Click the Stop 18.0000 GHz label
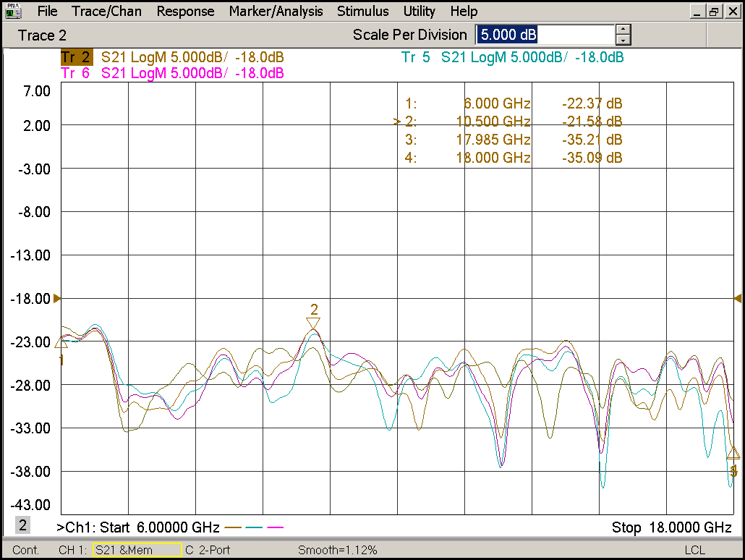 [x=671, y=527]
